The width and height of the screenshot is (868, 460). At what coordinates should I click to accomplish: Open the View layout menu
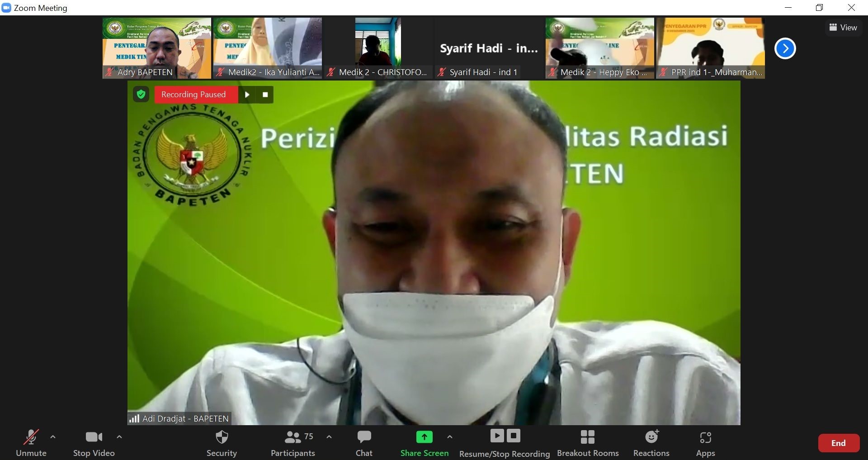(x=843, y=28)
